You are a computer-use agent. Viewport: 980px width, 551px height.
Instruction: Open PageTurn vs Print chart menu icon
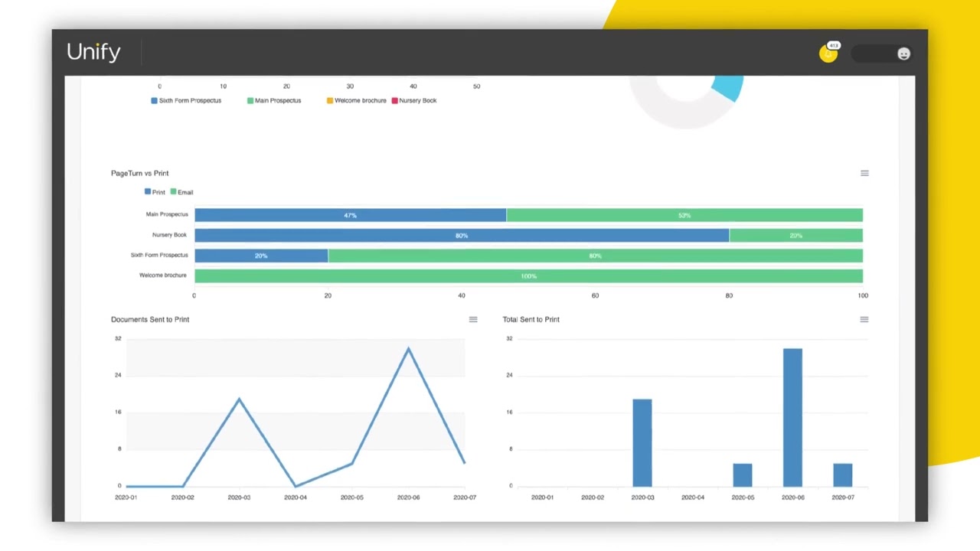[864, 173]
